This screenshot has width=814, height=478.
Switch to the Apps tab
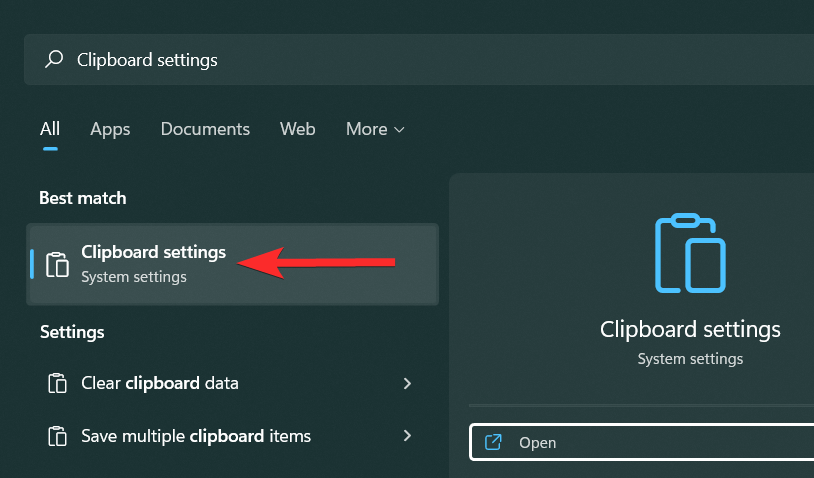pos(110,129)
